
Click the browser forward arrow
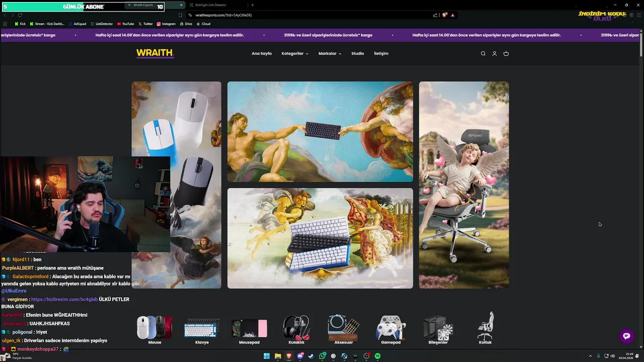click(13, 15)
